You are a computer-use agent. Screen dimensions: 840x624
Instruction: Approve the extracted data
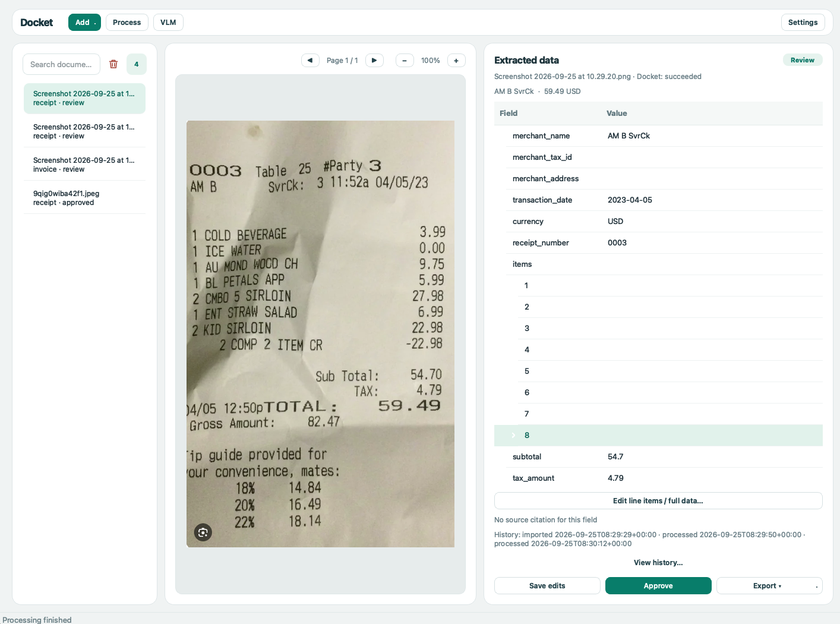tap(658, 586)
